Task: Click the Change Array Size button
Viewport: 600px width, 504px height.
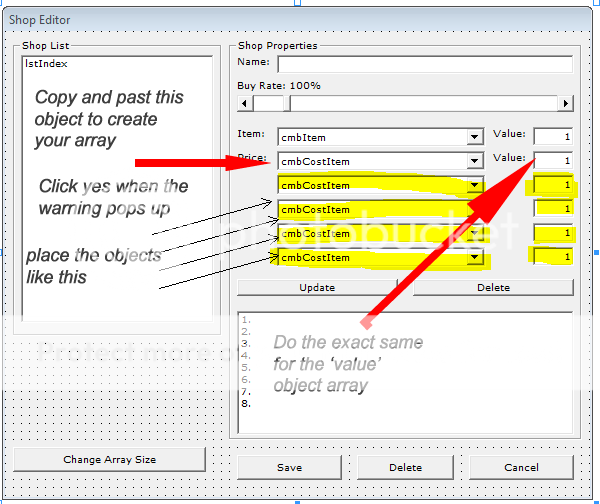Action: (109, 459)
